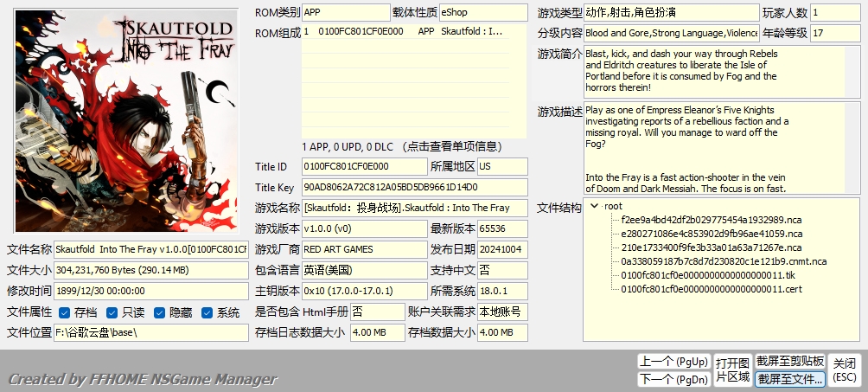Click the Title Key field
This screenshot has width=868, height=392.
click(x=415, y=188)
